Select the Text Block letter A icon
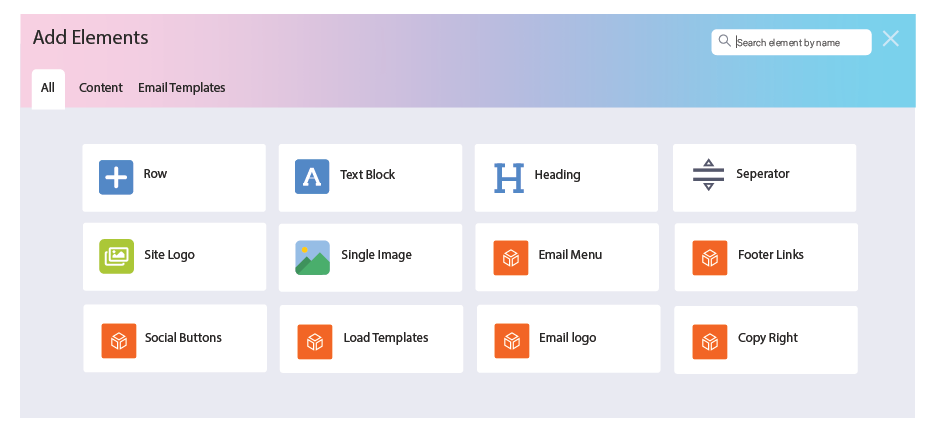The height and width of the screenshot is (434, 934). pyautogui.click(x=312, y=176)
